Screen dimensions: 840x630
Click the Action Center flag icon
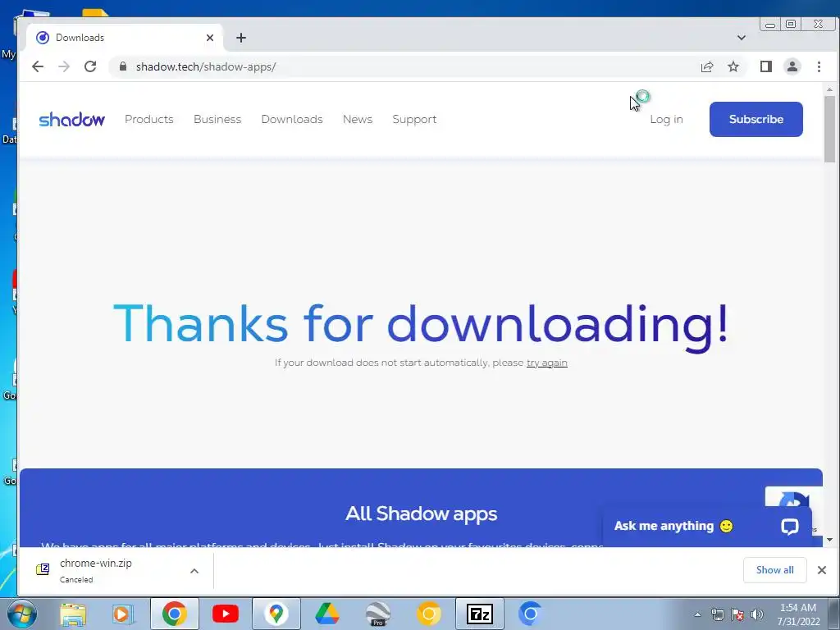coord(737,614)
